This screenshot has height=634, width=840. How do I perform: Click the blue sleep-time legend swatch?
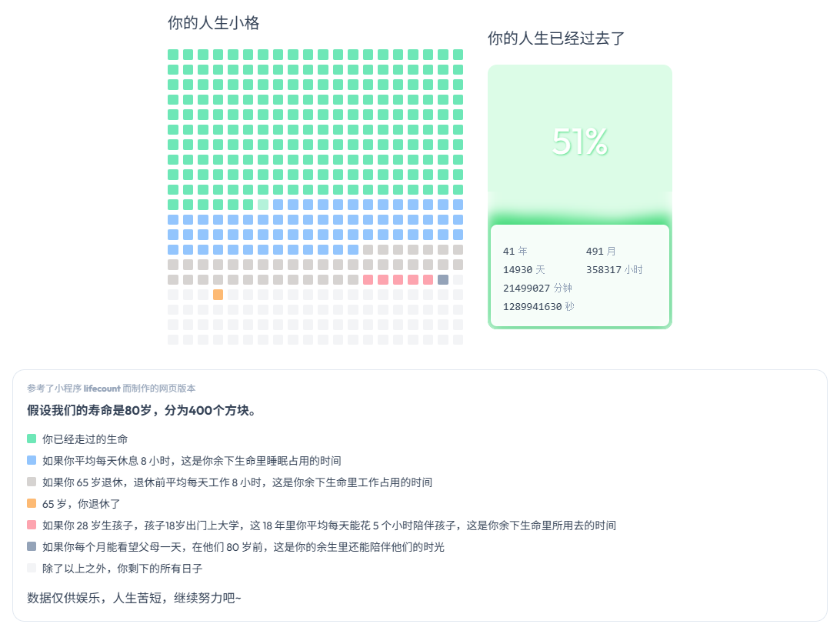(x=32, y=460)
